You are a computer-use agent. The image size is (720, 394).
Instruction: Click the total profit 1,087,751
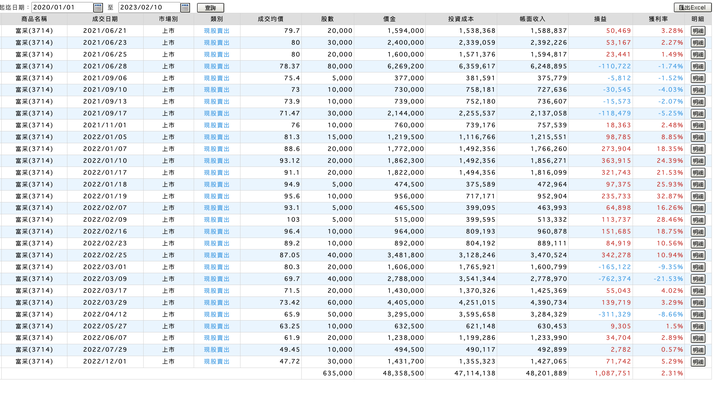coord(613,374)
